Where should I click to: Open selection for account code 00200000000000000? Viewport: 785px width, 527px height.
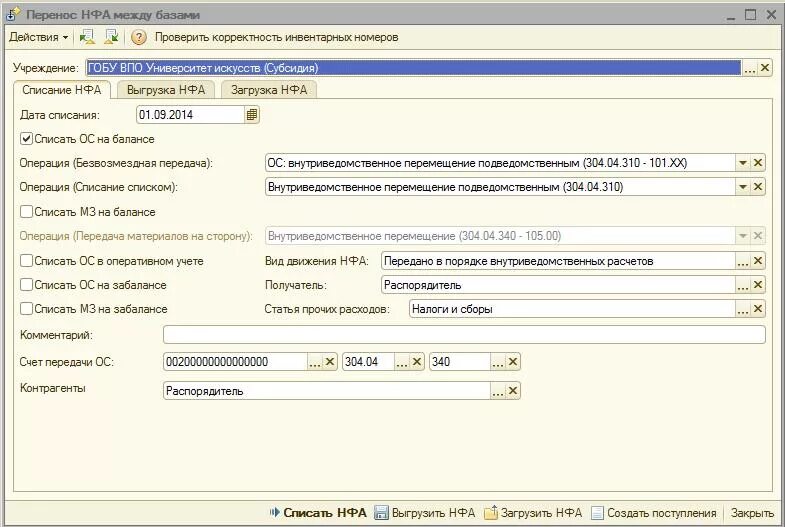pyautogui.click(x=314, y=362)
